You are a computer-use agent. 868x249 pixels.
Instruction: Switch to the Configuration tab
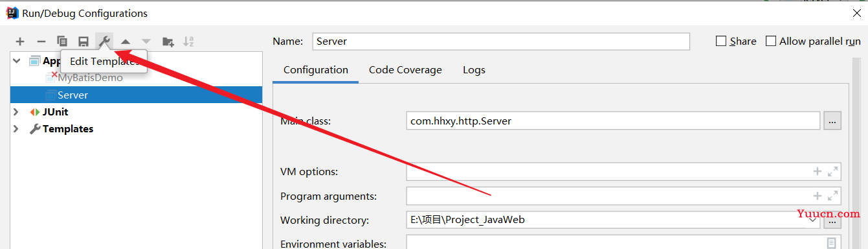click(316, 70)
